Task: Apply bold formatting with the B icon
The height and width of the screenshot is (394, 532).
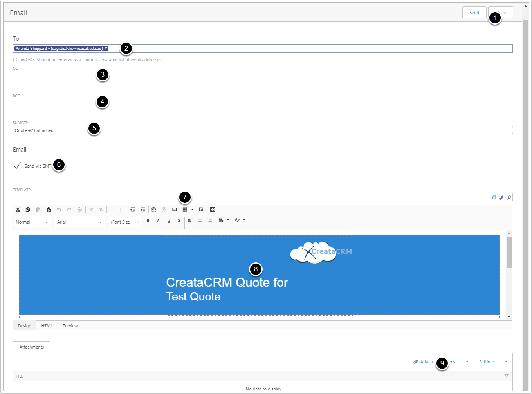Action: tap(148, 220)
